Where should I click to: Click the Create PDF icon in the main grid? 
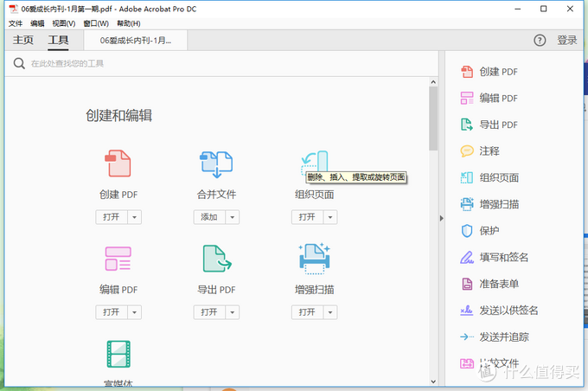click(x=118, y=163)
